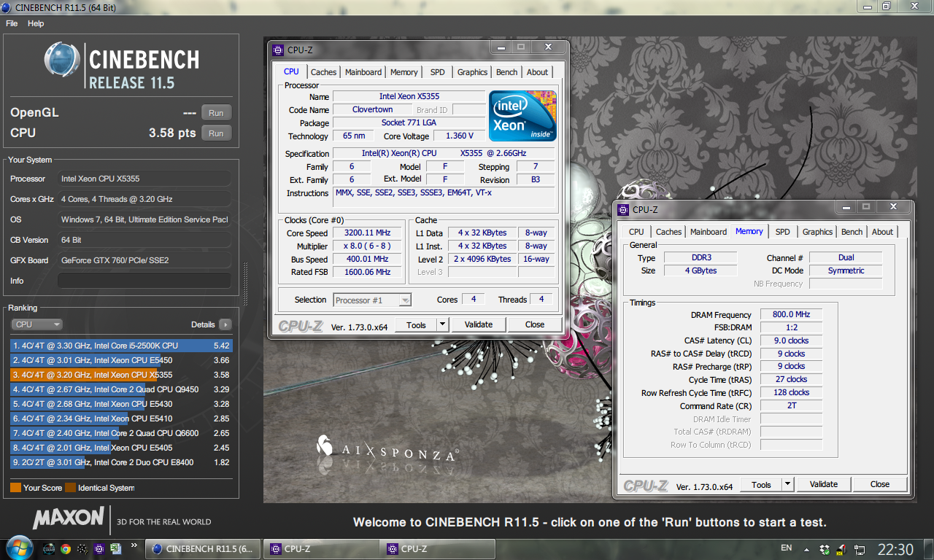Image resolution: width=934 pixels, height=560 pixels.
Task: Select the Core 2 Quad Q9450 row
Action: (x=121, y=389)
